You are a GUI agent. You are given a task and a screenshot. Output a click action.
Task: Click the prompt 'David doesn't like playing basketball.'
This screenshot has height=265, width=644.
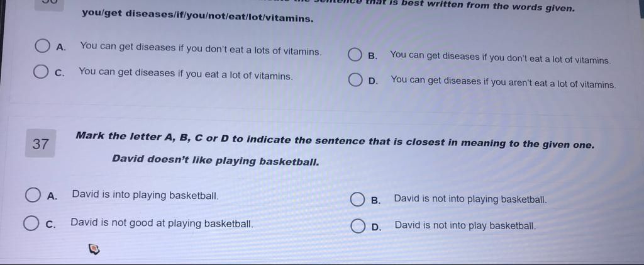point(216,161)
